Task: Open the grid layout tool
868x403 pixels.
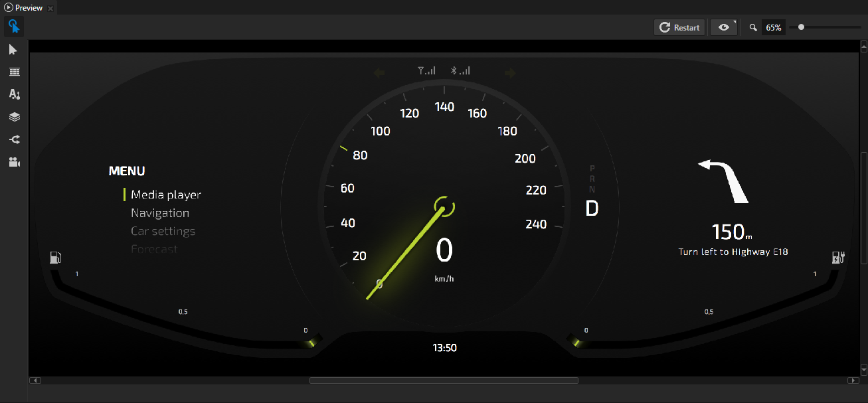Action: click(14, 72)
